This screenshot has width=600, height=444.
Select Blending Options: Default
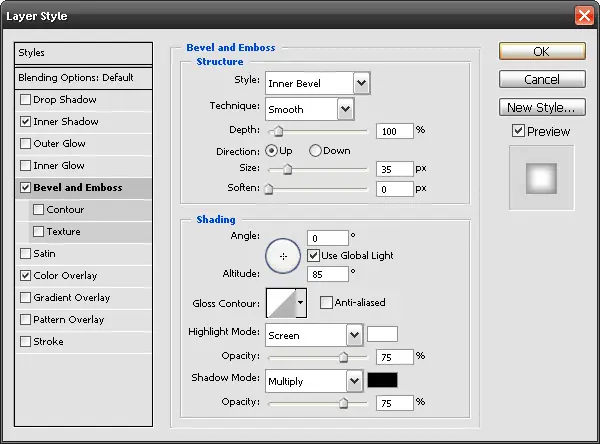pos(83,78)
